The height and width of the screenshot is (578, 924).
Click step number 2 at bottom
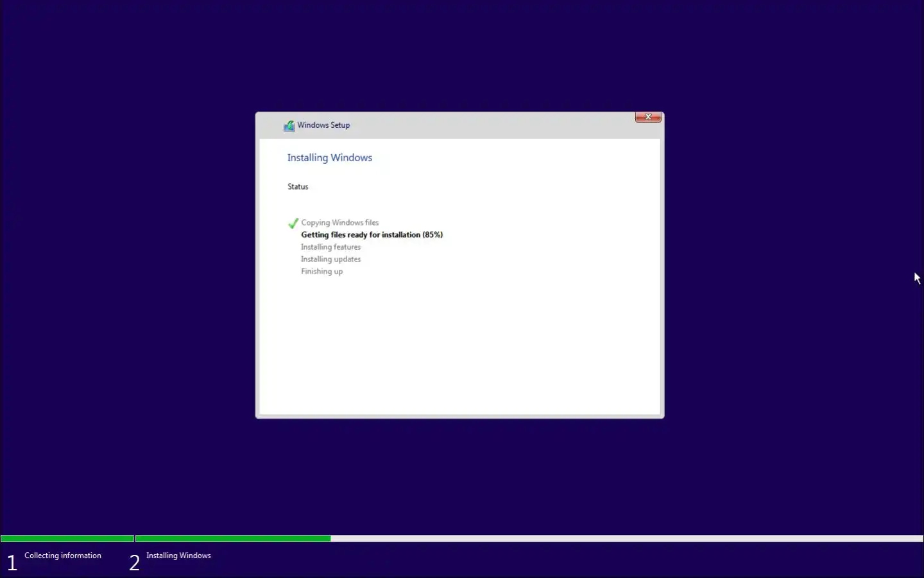[134, 563]
